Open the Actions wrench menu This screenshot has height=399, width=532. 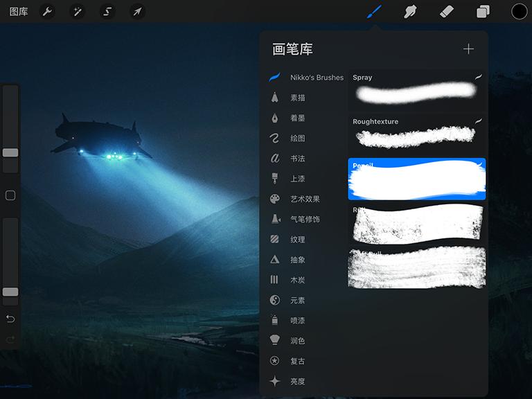tap(47, 12)
